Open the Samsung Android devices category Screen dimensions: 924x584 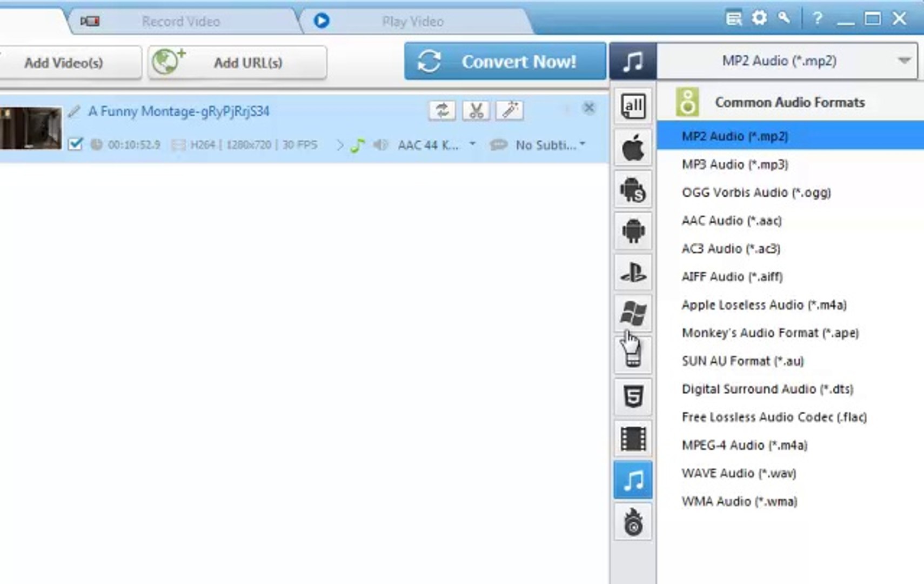(633, 189)
